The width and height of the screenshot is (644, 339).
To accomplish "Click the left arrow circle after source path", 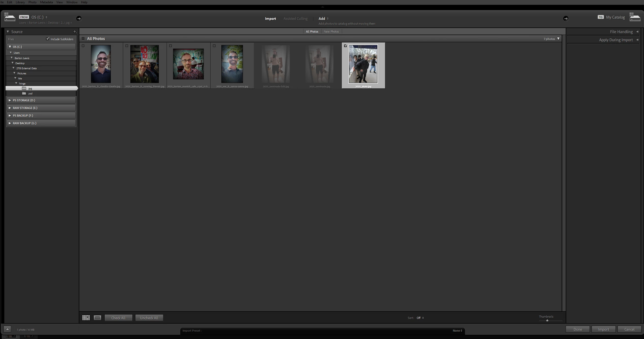I will click(x=79, y=18).
